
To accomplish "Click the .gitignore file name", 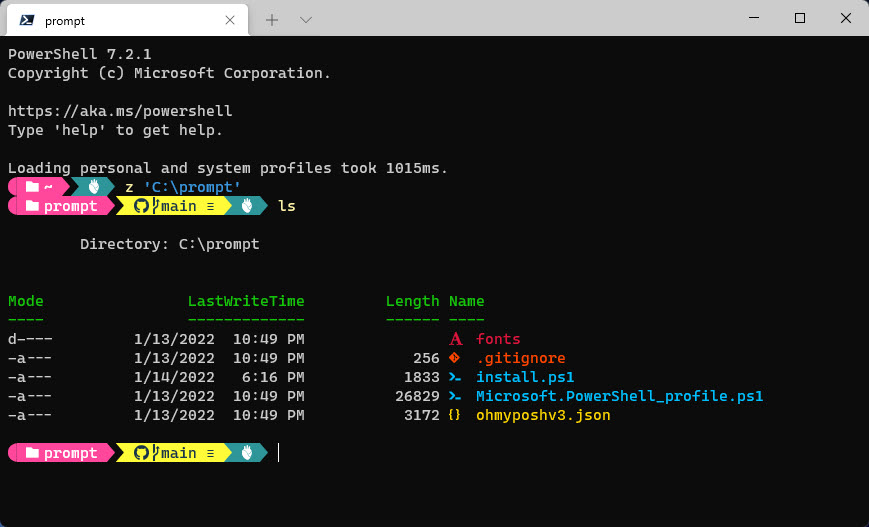I will [x=521, y=358].
